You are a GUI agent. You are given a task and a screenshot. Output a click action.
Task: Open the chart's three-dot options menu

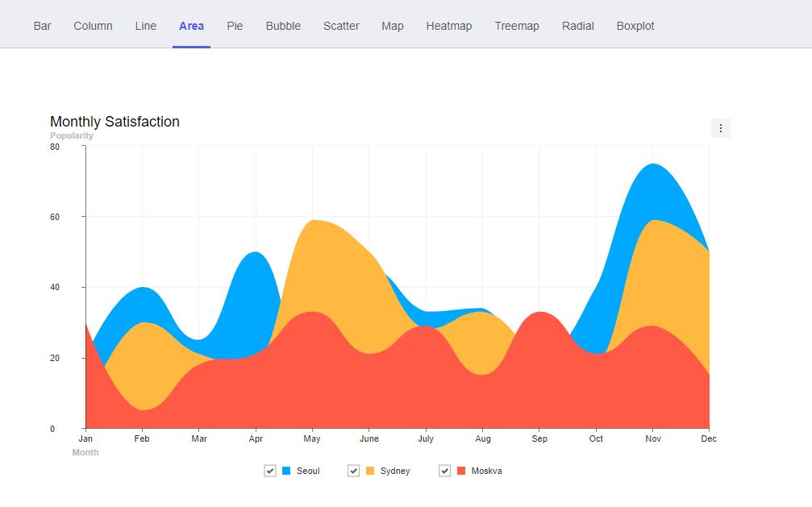click(720, 128)
